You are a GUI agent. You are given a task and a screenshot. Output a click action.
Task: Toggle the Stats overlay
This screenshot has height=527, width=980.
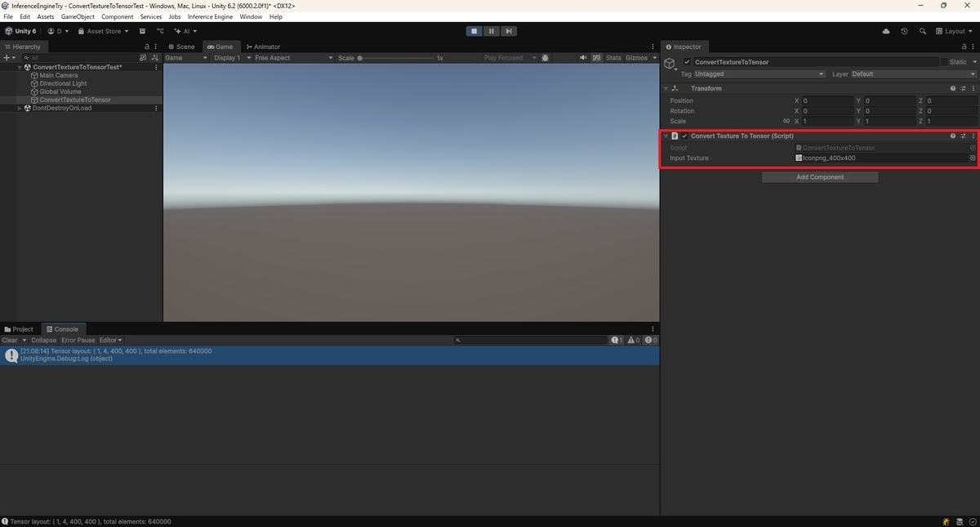(x=613, y=58)
